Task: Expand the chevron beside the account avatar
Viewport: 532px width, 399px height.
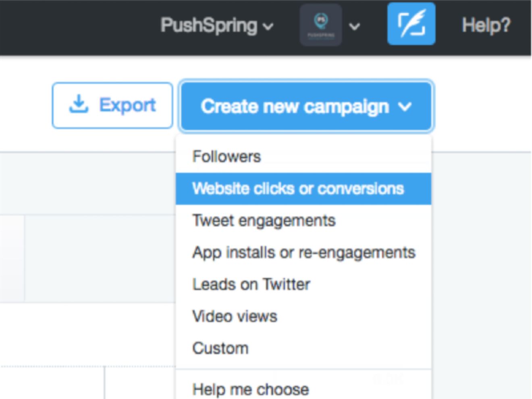Action: click(354, 27)
